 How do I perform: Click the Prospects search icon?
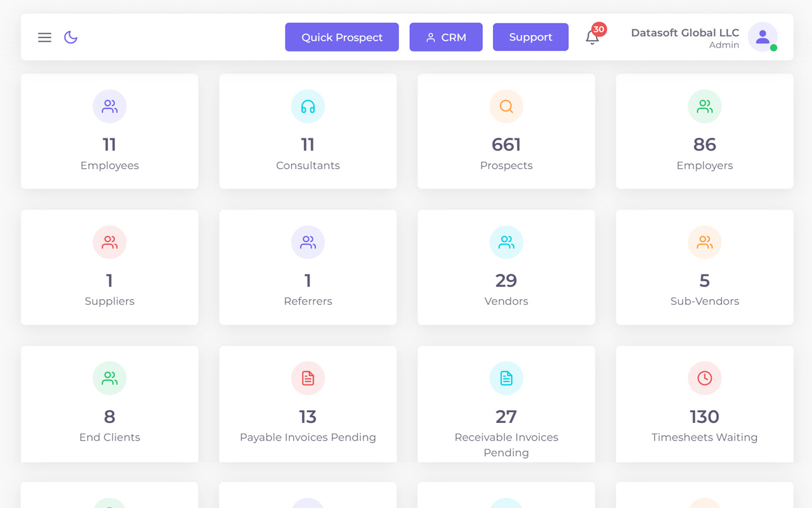pos(506,106)
